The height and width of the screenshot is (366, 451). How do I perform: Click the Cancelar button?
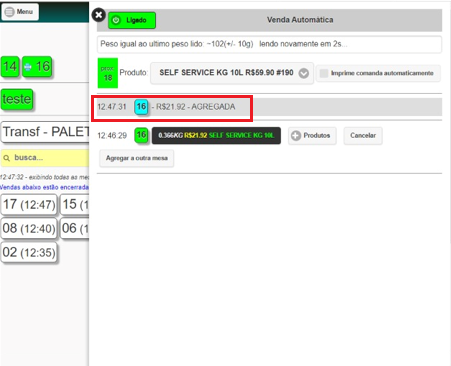pos(363,136)
